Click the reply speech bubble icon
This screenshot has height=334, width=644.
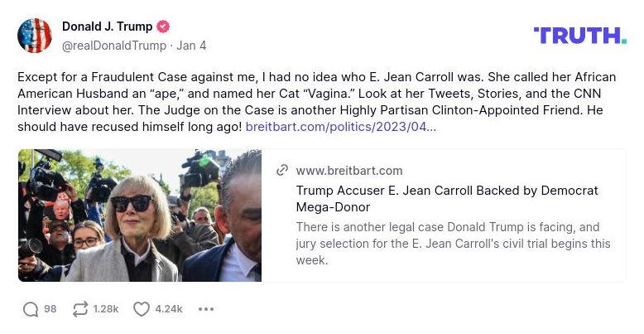(x=31, y=309)
